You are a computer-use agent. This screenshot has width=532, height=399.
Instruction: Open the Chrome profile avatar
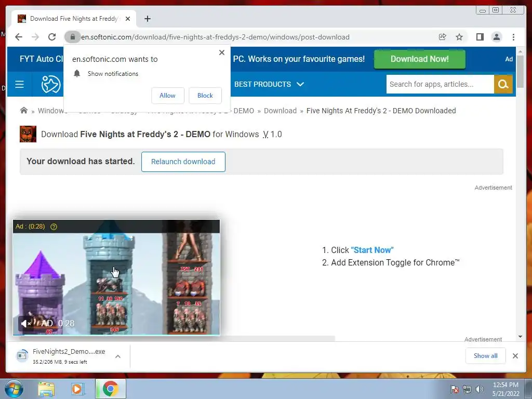click(x=497, y=37)
